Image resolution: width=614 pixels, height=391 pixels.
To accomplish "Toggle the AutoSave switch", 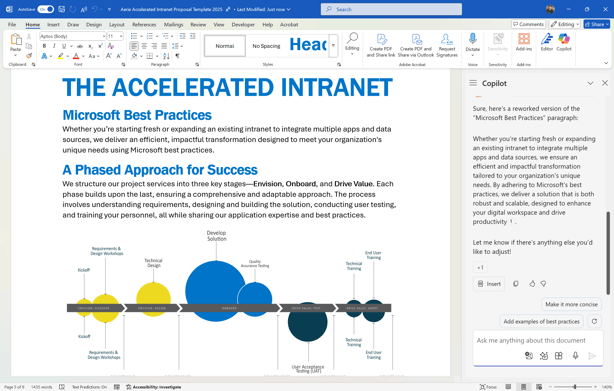I will coord(45,9).
